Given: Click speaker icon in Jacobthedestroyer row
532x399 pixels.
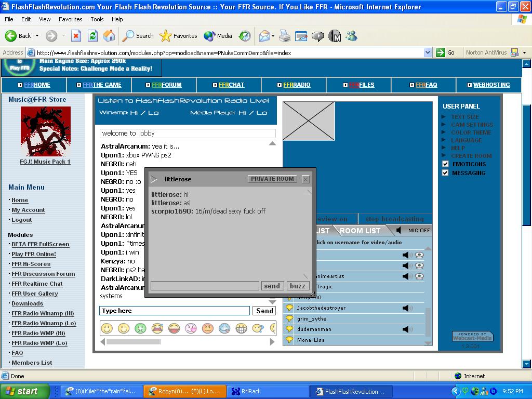Looking at the screenshot, I should pyautogui.click(x=407, y=308).
